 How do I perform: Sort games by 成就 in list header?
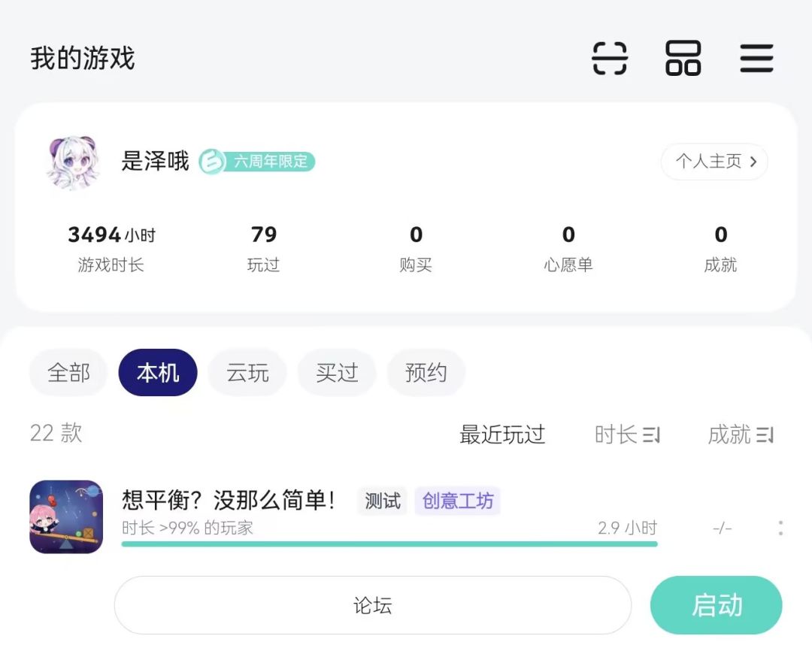(741, 435)
